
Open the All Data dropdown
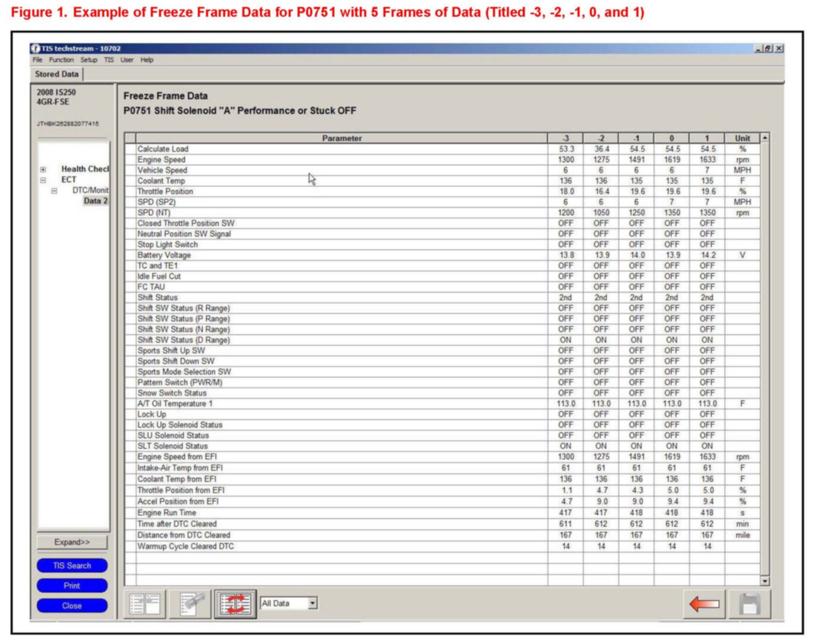pos(313,603)
